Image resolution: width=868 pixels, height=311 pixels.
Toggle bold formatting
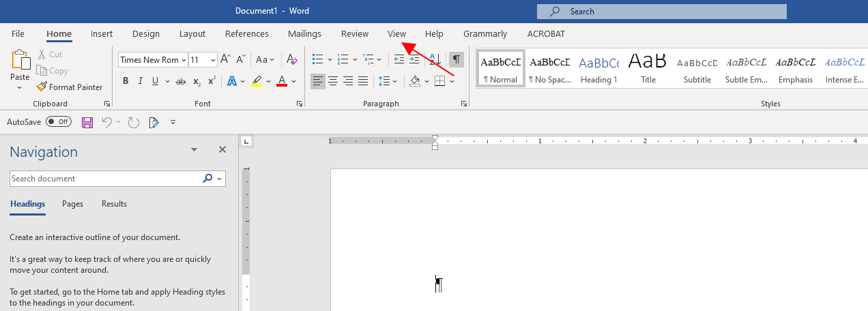click(126, 81)
